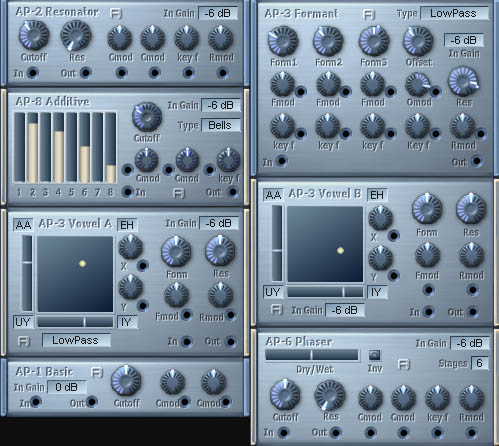The height and width of the screenshot is (446, 499).
Task: Toggle the Inv switch on AP-6 Phaser
Action: pos(375,355)
